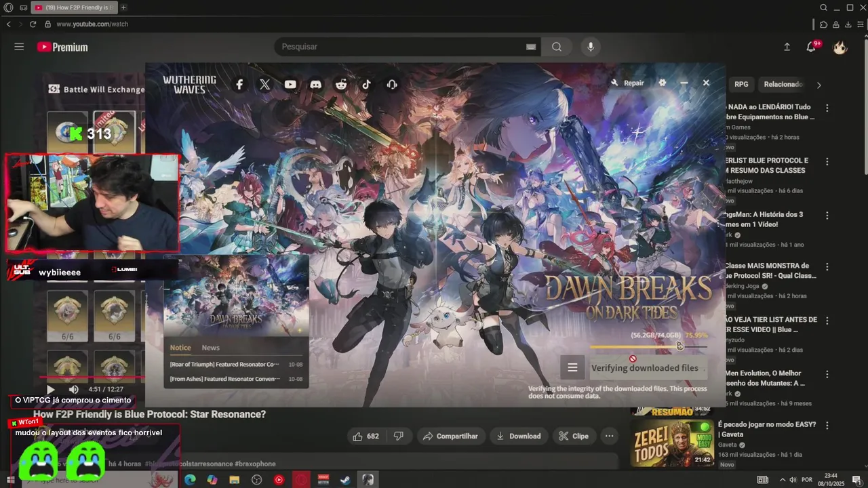Open options for 'TIERLIST BLUE PROTOCOL' video
This screenshot has height=488, width=868.
[827, 161]
